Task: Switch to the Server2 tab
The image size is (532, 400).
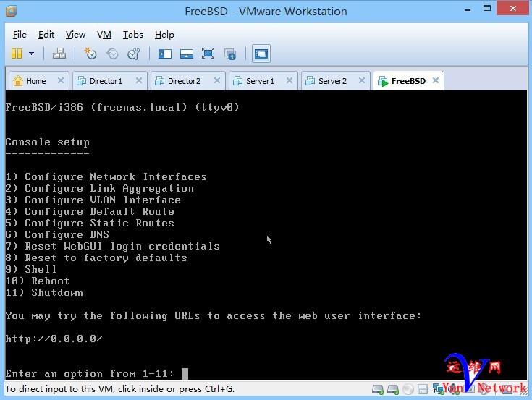Action: pos(331,81)
